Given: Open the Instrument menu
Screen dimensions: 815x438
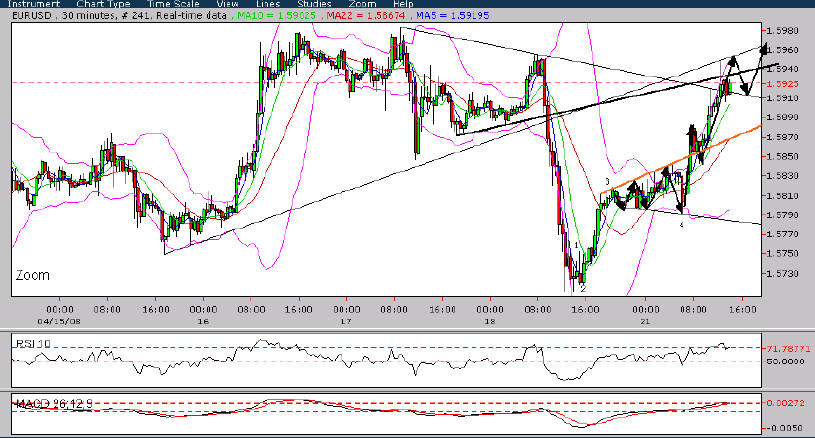Looking at the screenshot, I should pos(34,4).
